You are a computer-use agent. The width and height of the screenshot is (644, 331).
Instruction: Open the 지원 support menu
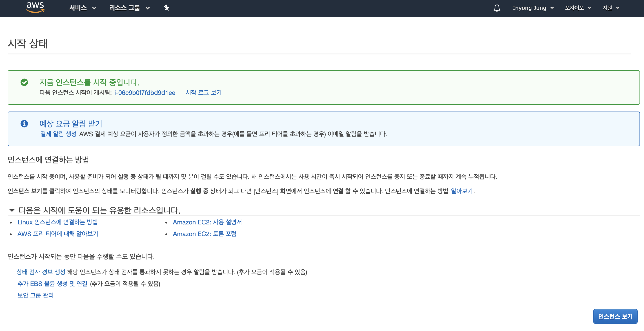click(611, 8)
